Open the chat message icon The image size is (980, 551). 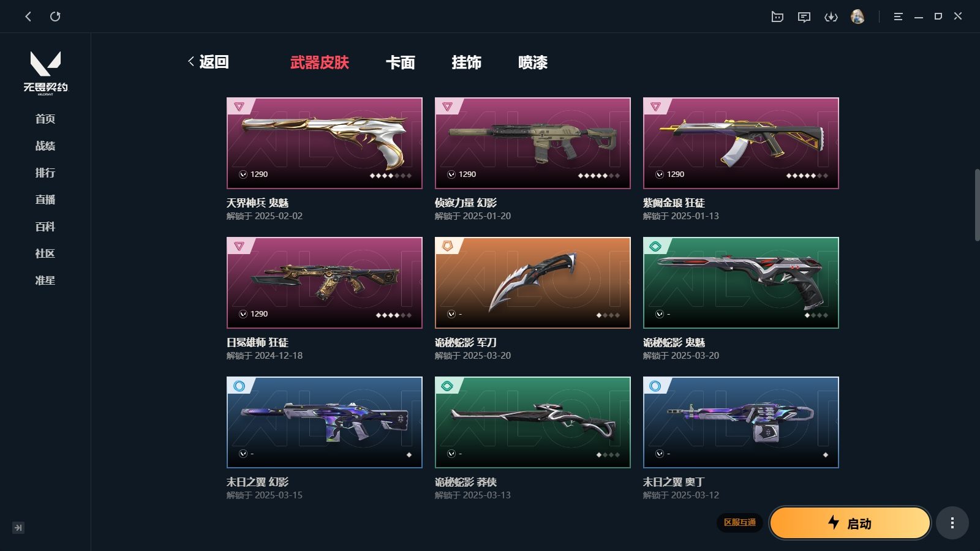pyautogui.click(x=804, y=17)
